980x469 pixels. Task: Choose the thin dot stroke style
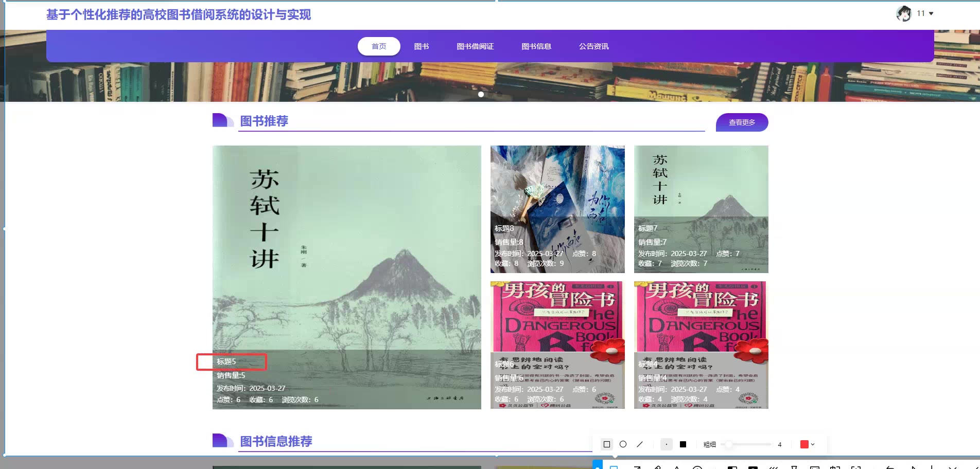pyautogui.click(x=667, y=444)
